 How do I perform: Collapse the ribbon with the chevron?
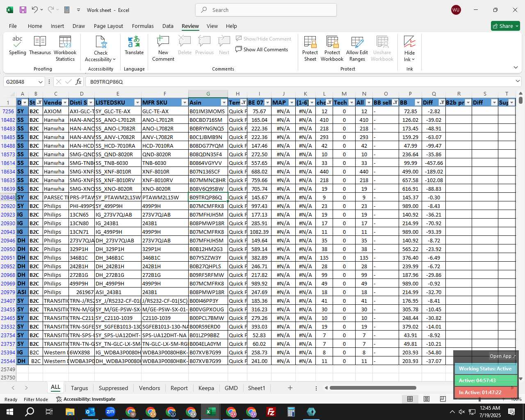(516, 67)
